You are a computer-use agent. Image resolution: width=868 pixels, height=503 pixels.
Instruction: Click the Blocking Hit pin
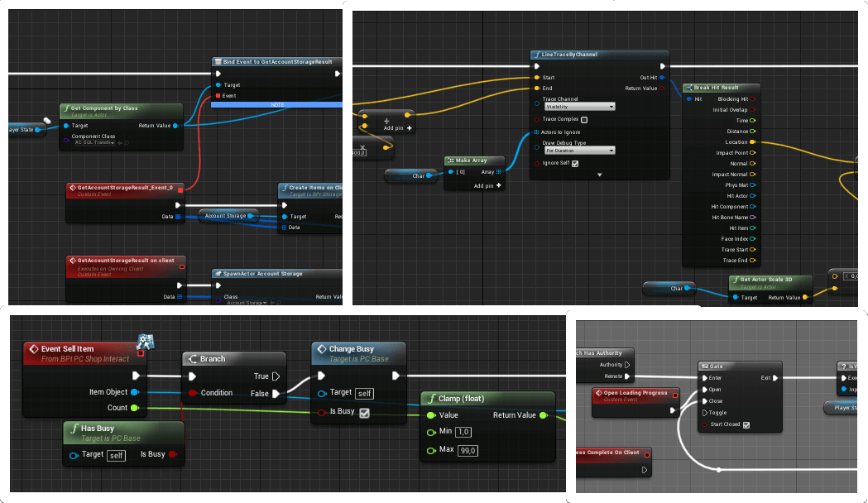tap(752, 99)
